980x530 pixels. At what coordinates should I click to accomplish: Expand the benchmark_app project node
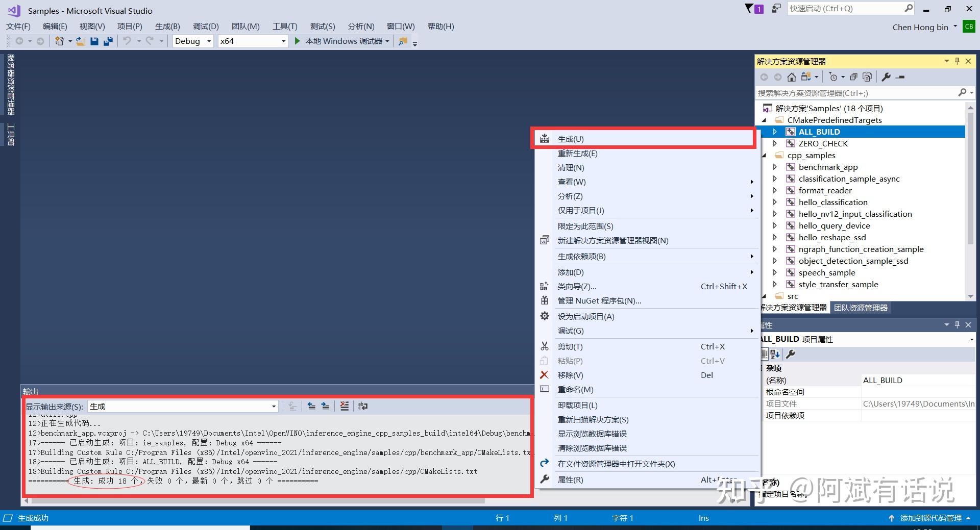[775, 167]
